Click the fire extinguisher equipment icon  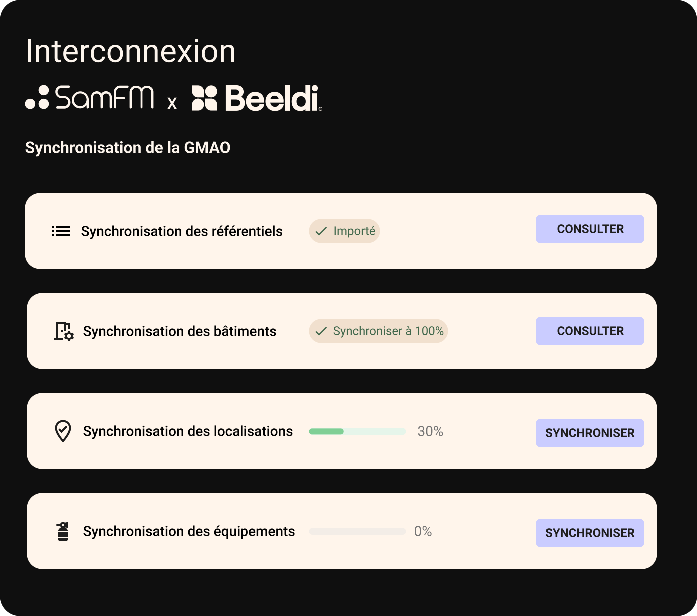tap(63, 531)
